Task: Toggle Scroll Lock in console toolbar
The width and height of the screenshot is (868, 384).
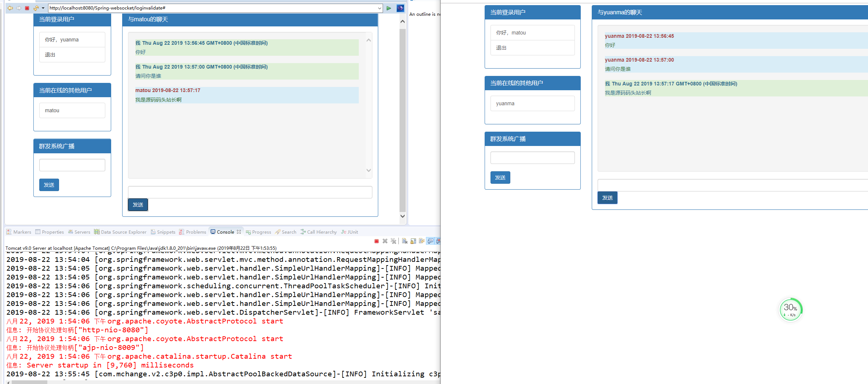Action: click(413, 241)
